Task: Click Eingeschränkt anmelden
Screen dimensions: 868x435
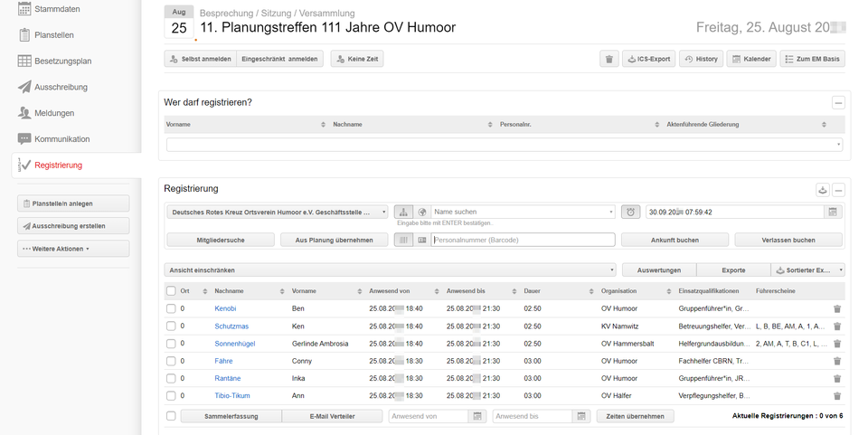Action: (x=279, y=59)
